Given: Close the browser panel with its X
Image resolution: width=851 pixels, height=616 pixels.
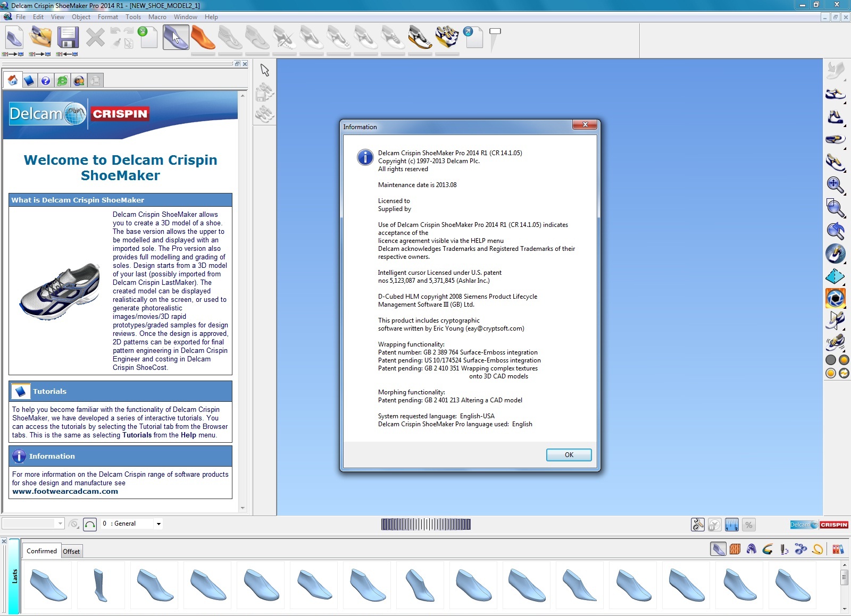Looking at the screenshot, I should pyautogui.click(x=245, y=64).
